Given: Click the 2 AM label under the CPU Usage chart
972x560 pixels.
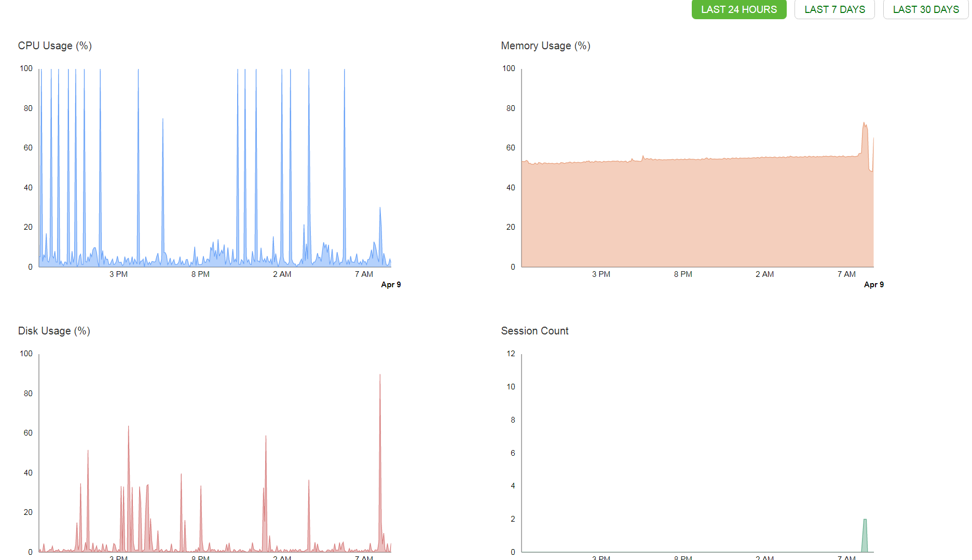Looking at the screenshot, I should pos(282,274).
